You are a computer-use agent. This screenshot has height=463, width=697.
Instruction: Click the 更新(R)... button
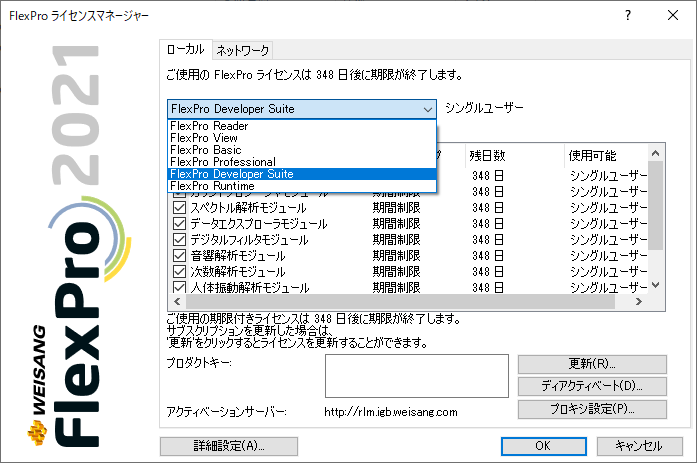point(592,364)
